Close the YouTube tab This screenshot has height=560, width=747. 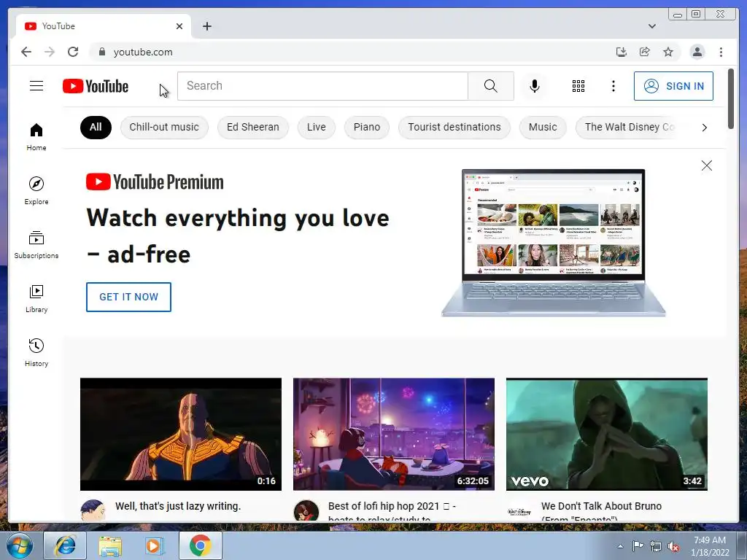179,26
